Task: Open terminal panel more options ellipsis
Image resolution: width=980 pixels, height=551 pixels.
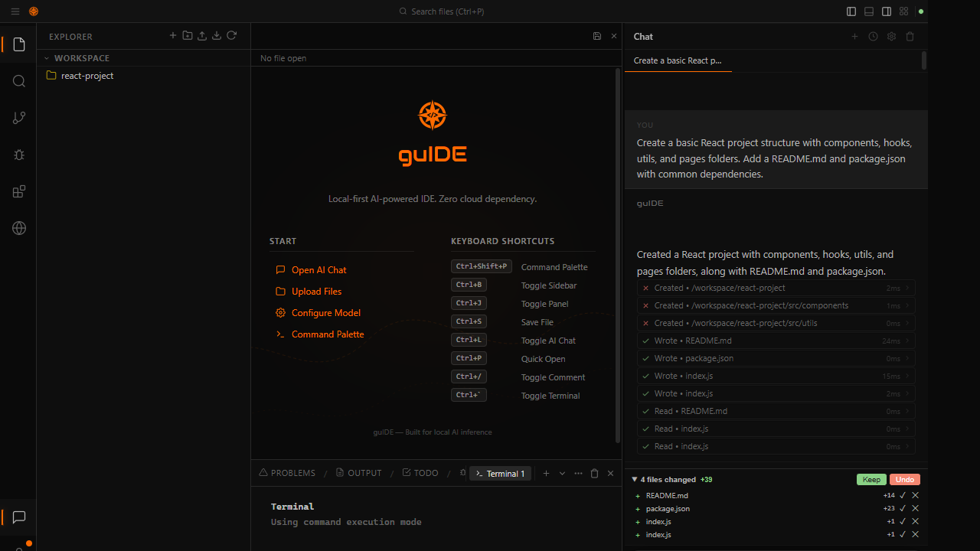Action: [578, 474]
